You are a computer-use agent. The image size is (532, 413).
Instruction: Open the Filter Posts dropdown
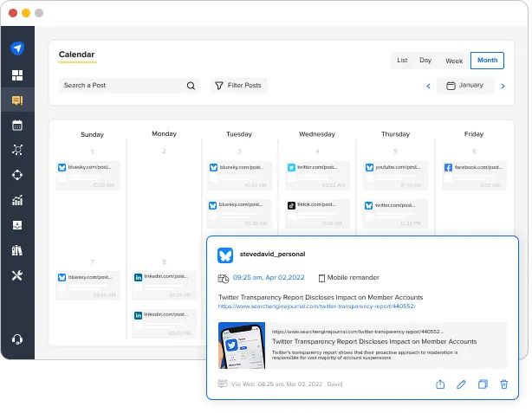tap(238, 86)
